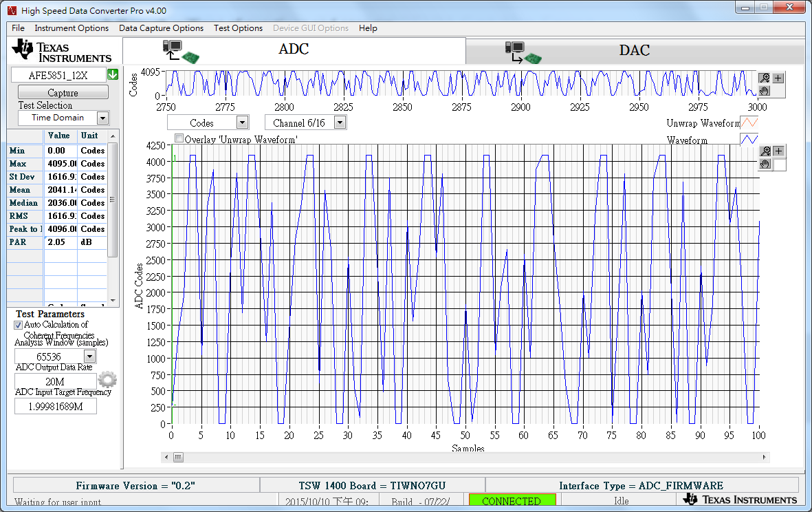This screenshot has width=812, height=512.
Task: Click the Unwrap Waveform red legend swatch
Action: tap(749, 122)
